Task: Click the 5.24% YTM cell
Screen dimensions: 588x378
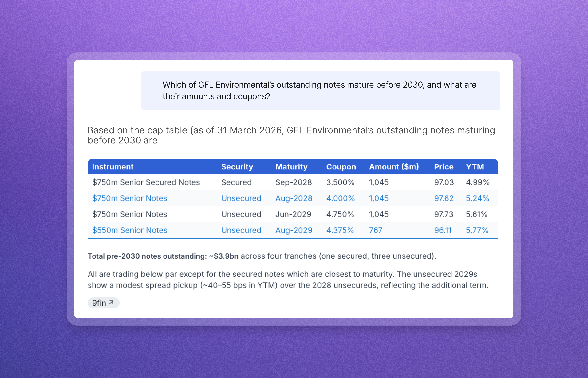Action: [478, 198]
